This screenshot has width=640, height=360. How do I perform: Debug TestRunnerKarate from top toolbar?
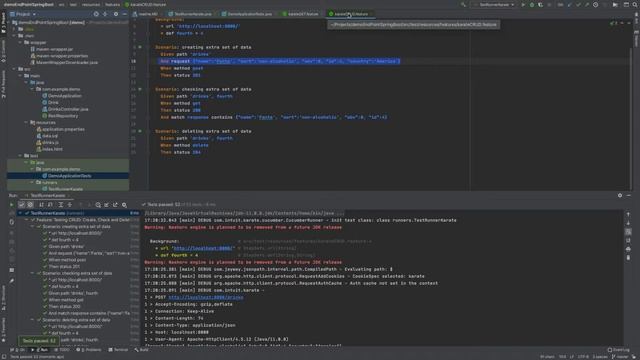tap(531, 5)
